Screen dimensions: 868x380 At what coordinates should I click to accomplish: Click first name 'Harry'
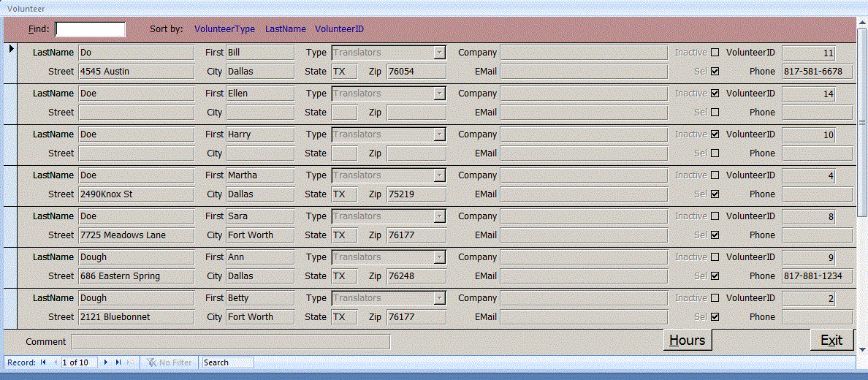pyautogui.click(x=260, y=134)
